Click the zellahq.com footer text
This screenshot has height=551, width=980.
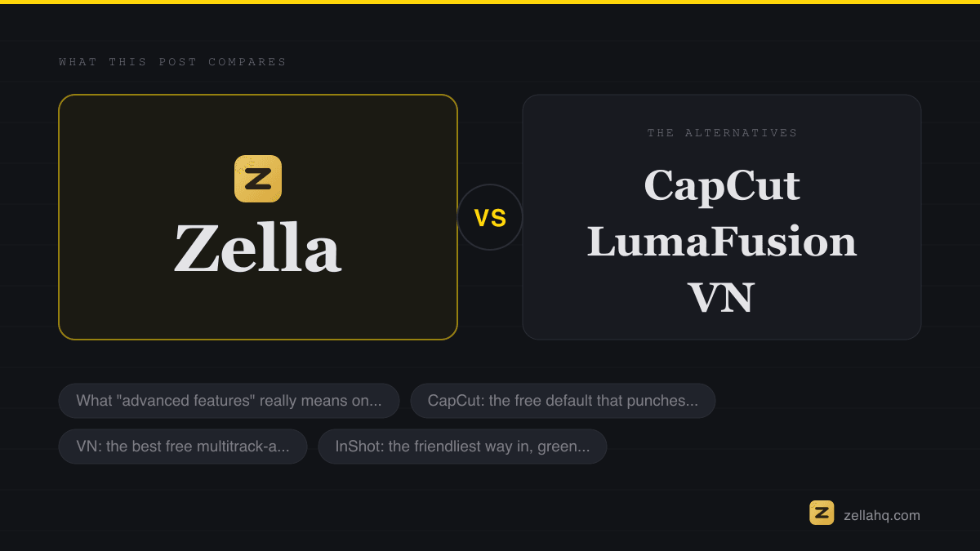click(882, 515)
